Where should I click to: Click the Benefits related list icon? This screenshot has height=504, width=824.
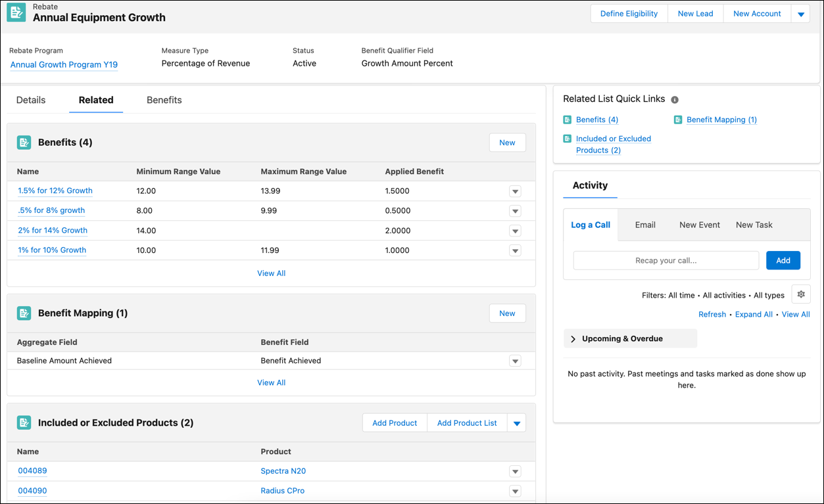24,142
